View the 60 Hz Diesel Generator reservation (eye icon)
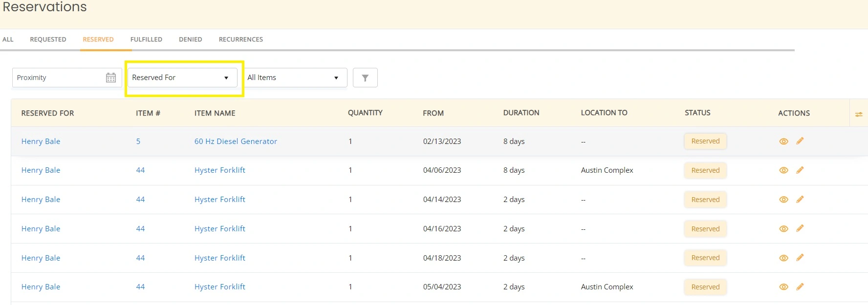The image size is (868, 305). point(783,142)
